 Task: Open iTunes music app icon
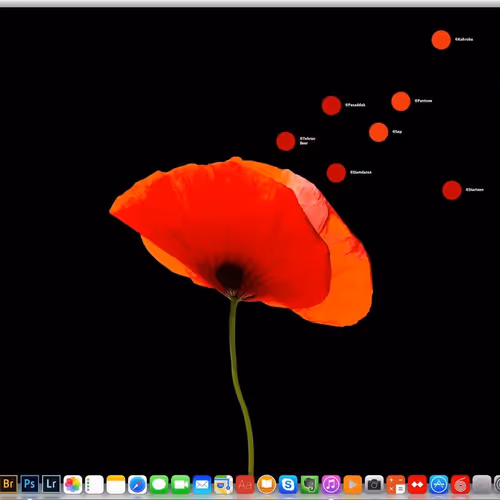(x=331, y=484)
